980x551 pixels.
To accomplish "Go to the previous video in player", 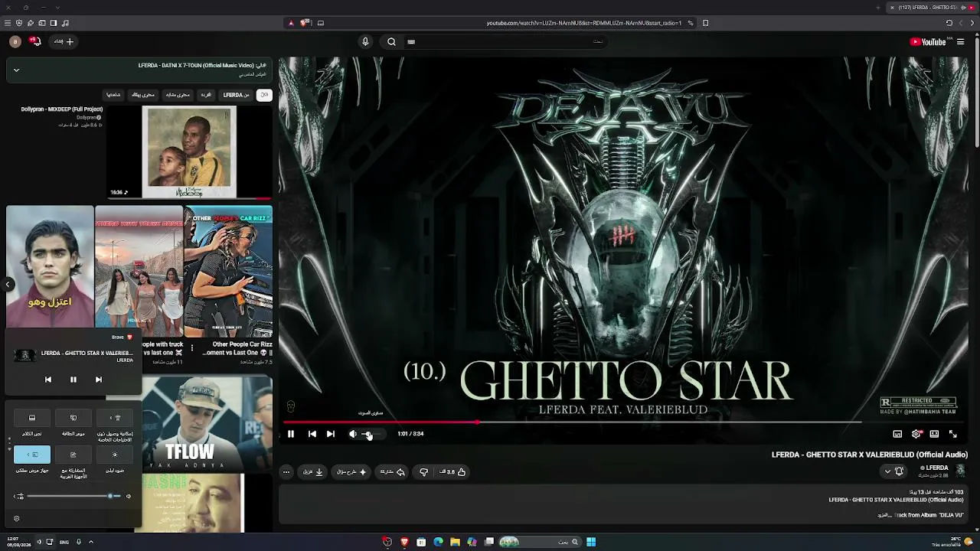I will 312,434.
